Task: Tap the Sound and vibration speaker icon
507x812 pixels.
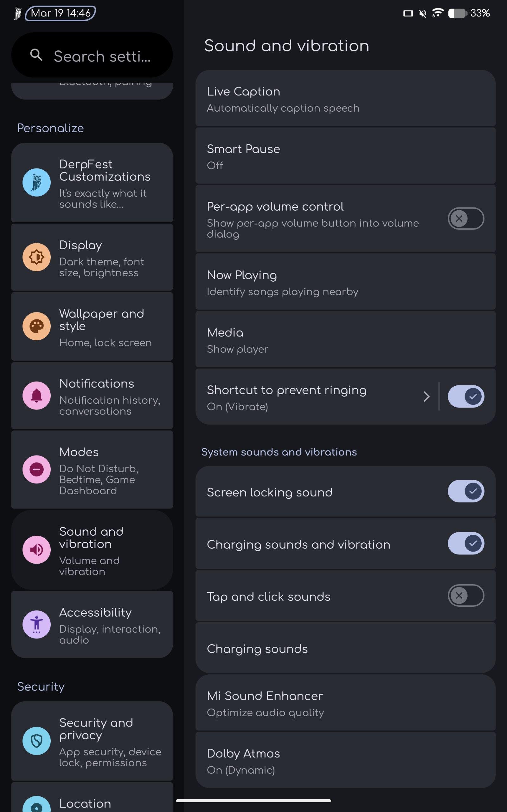Action: 36,550
